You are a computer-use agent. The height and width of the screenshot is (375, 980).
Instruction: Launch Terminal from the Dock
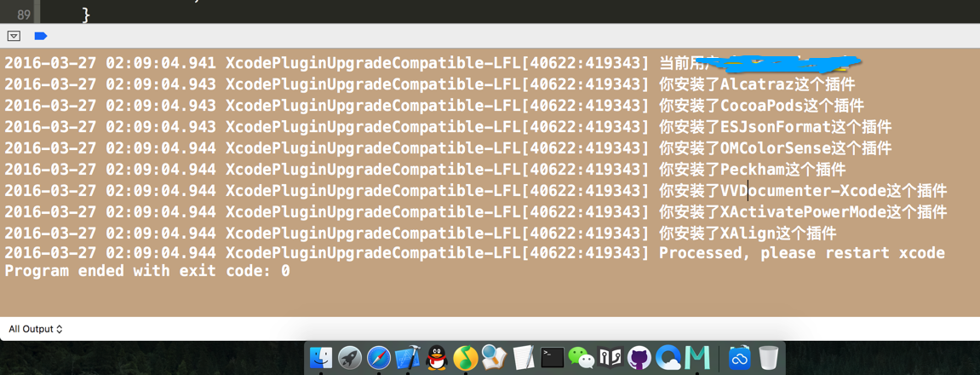(553, 357)
